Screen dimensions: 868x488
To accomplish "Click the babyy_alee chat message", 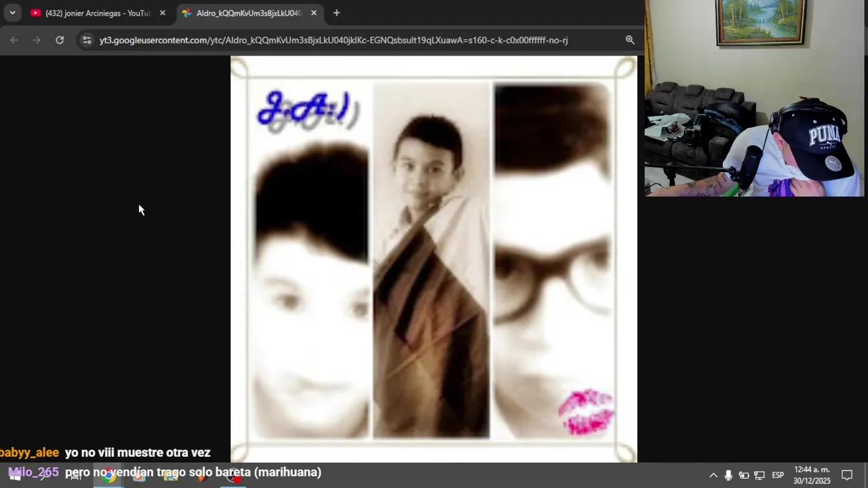I will pyautogui.click(x=105, y=453).
